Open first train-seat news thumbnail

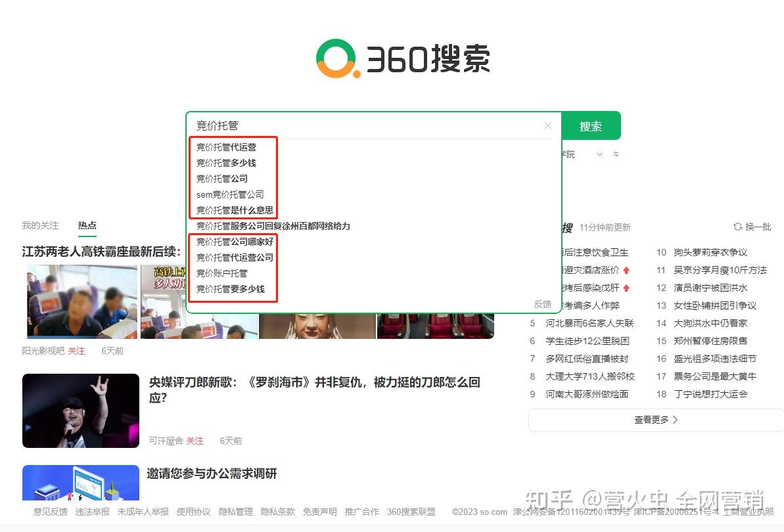coord(82,301)
